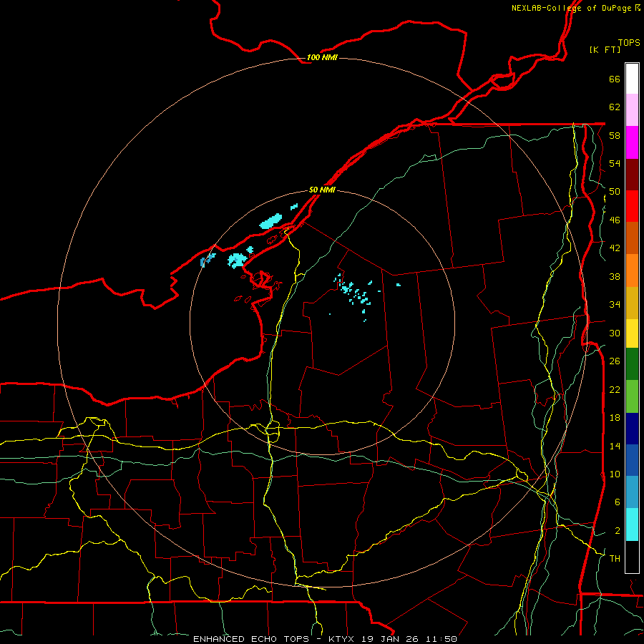Click the [K FT] units label
Image resolution: width=644 pixels, height=644 pixels.
coord(605,49)
